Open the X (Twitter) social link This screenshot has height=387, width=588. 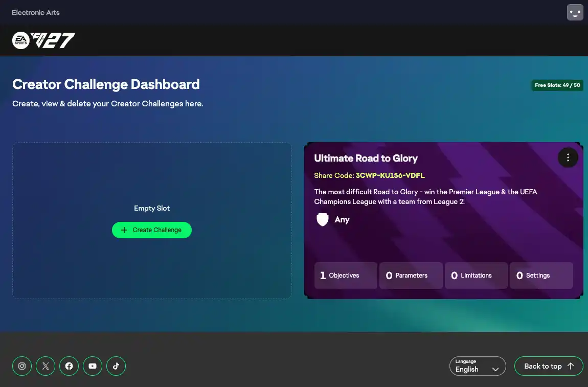point(46,366)
